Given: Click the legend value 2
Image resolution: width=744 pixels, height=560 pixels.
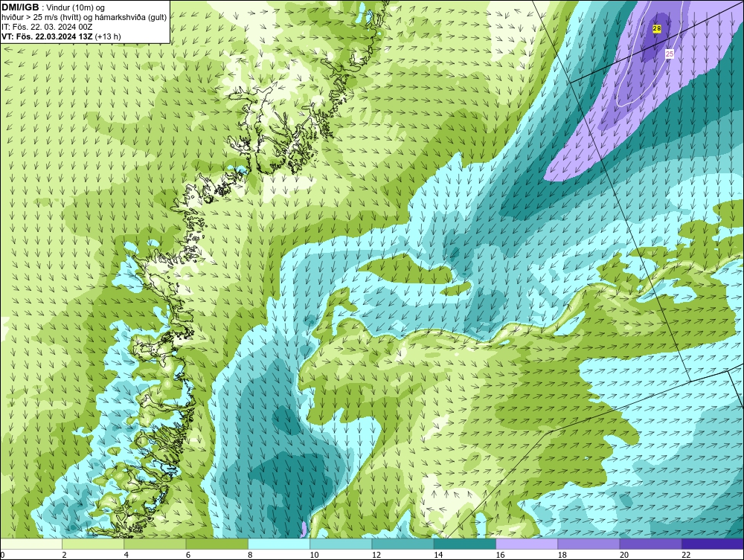Looking at the screenshot, I should pos(64,556).
